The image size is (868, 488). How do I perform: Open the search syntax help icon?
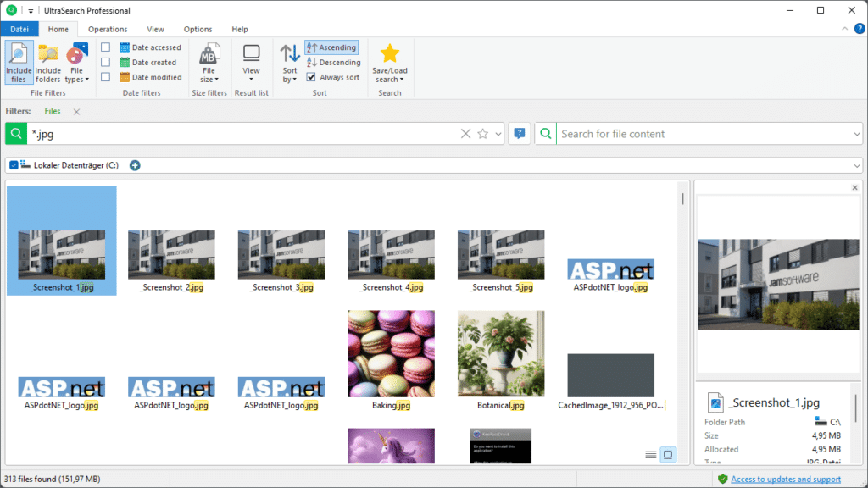(x=520, y=133)
